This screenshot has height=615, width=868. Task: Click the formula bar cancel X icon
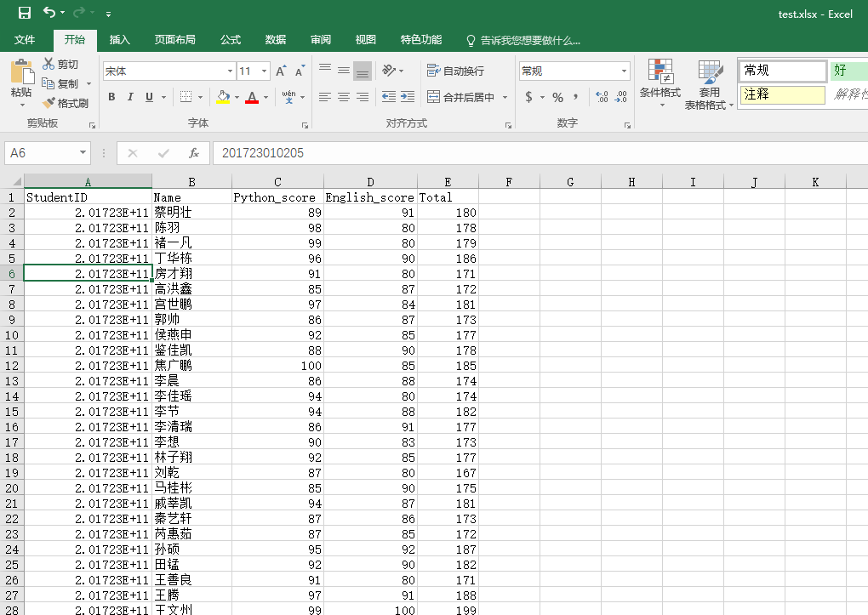pyautogui.click(x=132, y=153)
